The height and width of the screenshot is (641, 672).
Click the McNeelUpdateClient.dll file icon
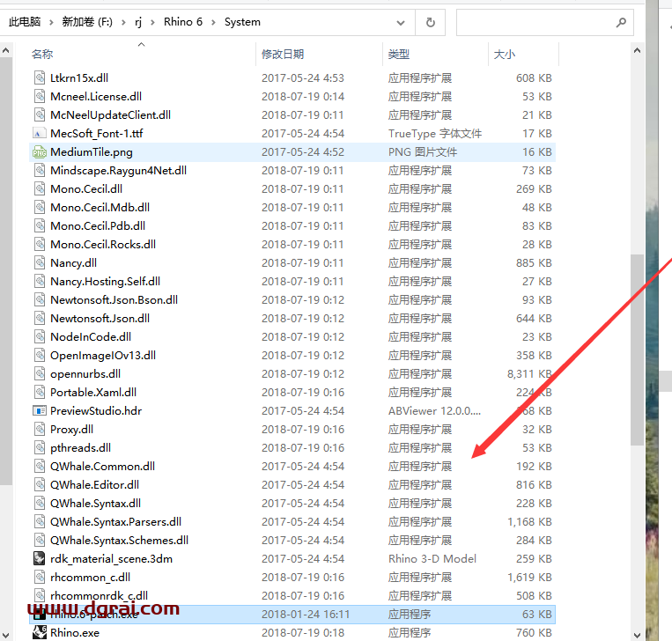pyautogui.click(x=40, y=114)
